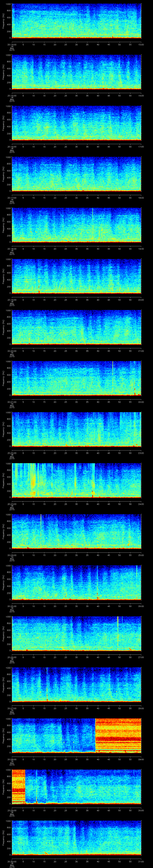Click the '24:00' end time label
Viewport: 153px width, 868px height.
[x=141, y=504]
